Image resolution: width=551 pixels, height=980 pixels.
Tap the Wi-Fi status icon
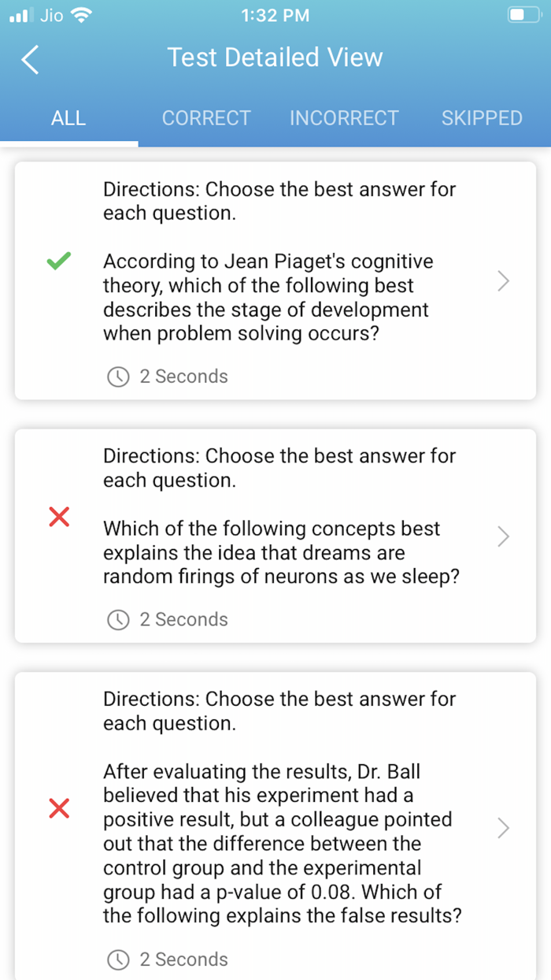[x=81, y=15]
